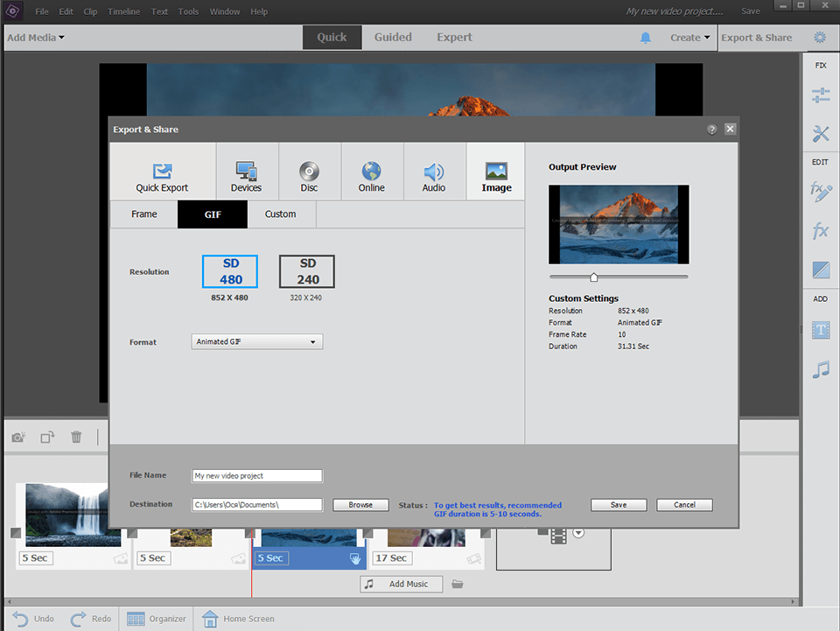Open the Add Media dropdown
This screenshot has height=631, width=840.
[x=35, y=38]
